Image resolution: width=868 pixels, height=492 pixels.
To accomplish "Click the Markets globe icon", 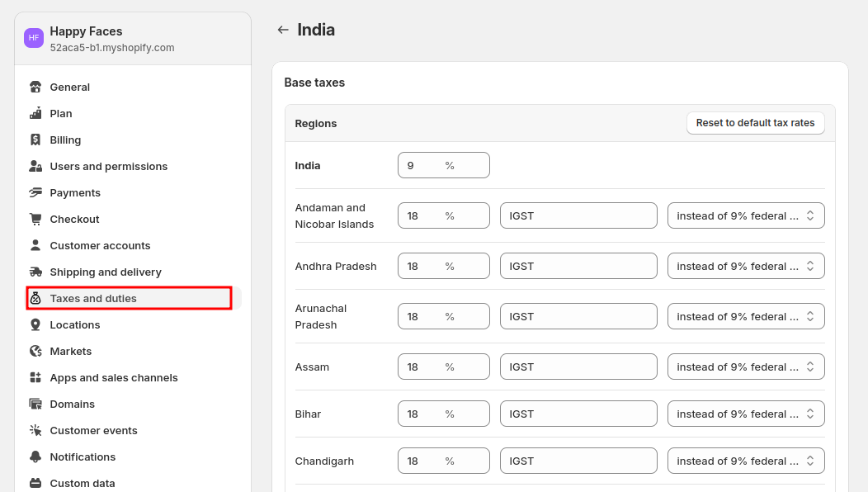I will [35, 352].
